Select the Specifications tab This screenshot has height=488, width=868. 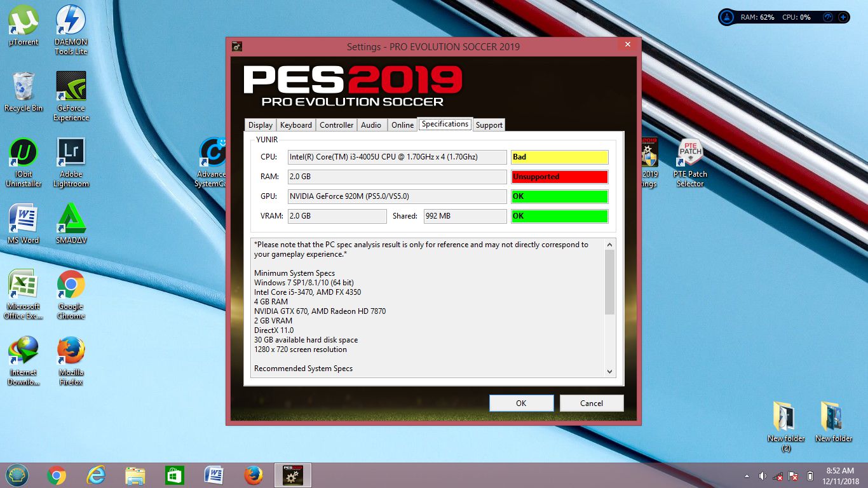pos(445,124)
